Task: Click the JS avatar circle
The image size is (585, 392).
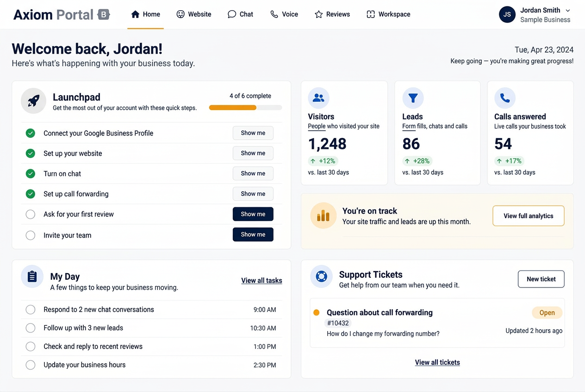Action: (507, 14)
